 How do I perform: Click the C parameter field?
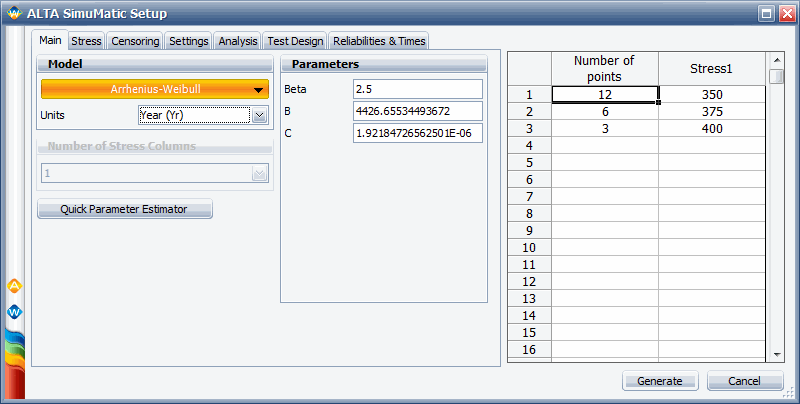tap(417, 133)
